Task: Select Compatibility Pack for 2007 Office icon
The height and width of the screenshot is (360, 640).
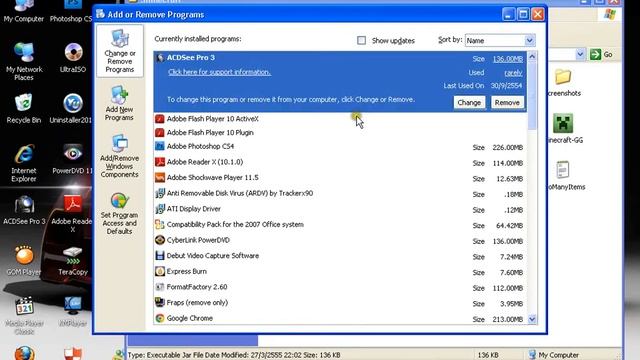Action: coord(160,224)
